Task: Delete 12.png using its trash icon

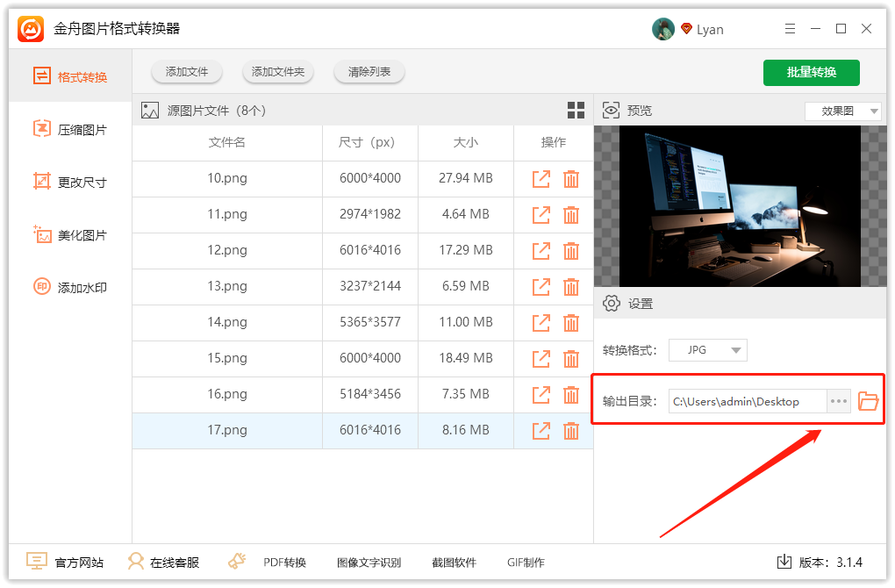Action: pos(571,251)
